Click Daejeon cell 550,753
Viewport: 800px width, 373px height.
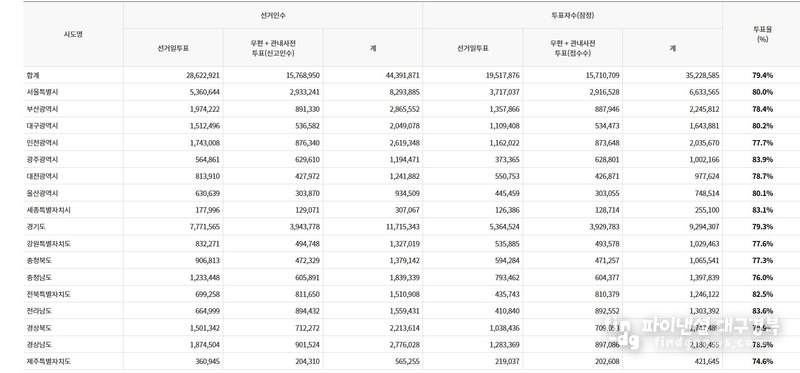pyautogui.click(x=508, y=176)
